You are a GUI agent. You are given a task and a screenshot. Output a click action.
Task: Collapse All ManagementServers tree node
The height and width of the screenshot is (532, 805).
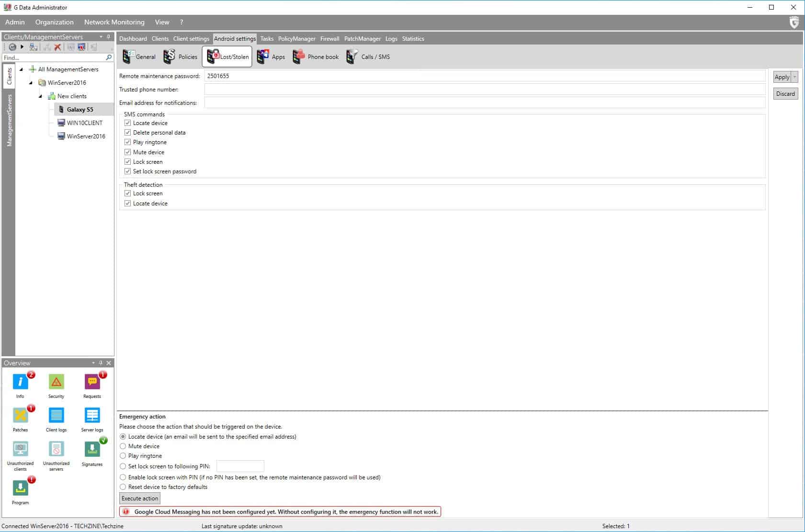coord(21,69)
